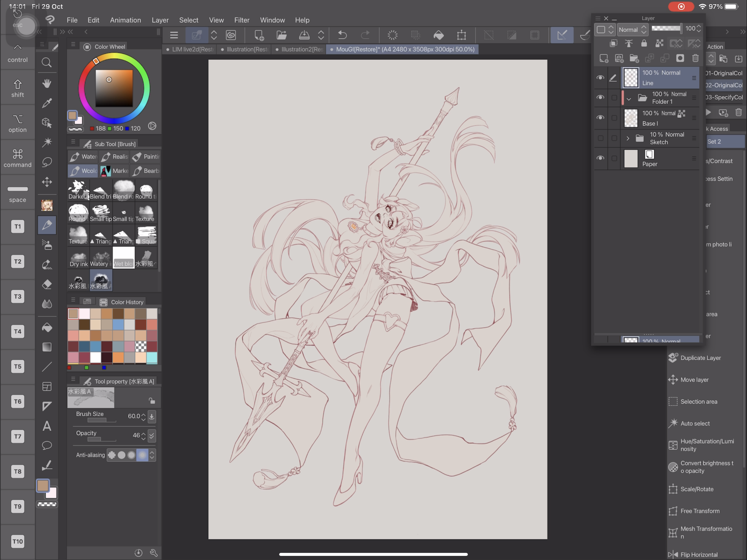
Task: Click Convert brightness to opacity command
Action: 701,467
